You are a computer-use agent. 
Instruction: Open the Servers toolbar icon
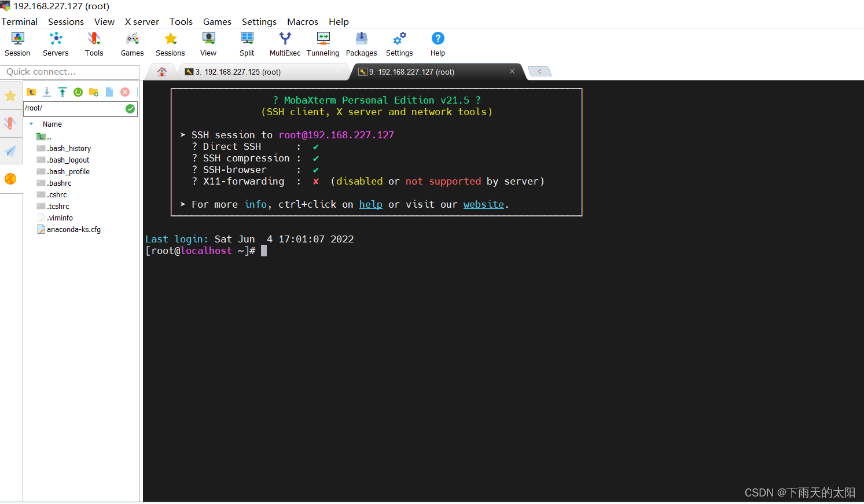coord(56,44)
